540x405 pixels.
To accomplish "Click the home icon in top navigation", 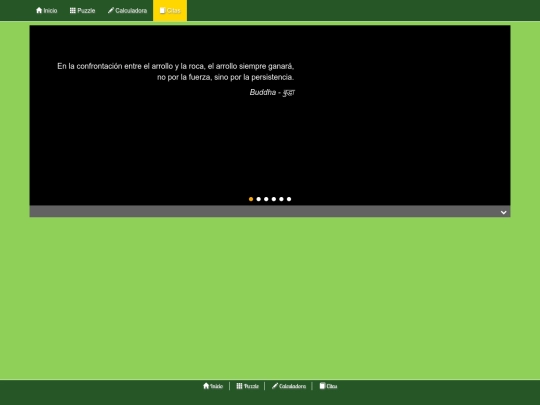I will tap(39, 10).
